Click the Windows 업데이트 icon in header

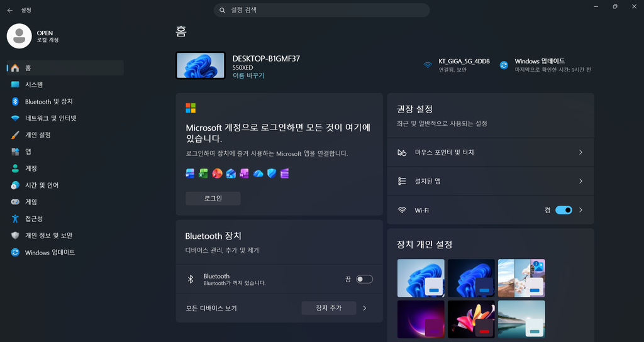tap(504, 65)
